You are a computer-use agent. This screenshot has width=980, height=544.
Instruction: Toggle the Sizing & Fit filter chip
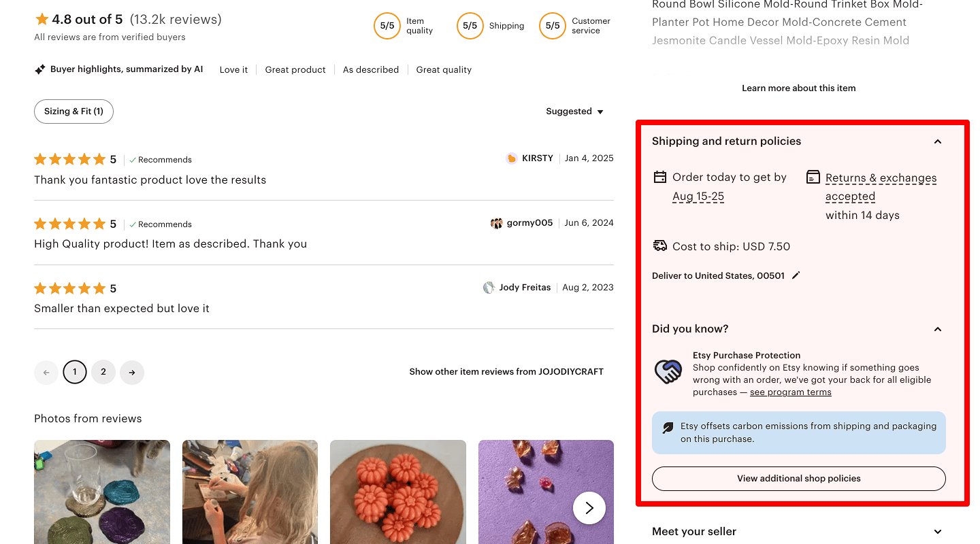(x=73, y=112)
